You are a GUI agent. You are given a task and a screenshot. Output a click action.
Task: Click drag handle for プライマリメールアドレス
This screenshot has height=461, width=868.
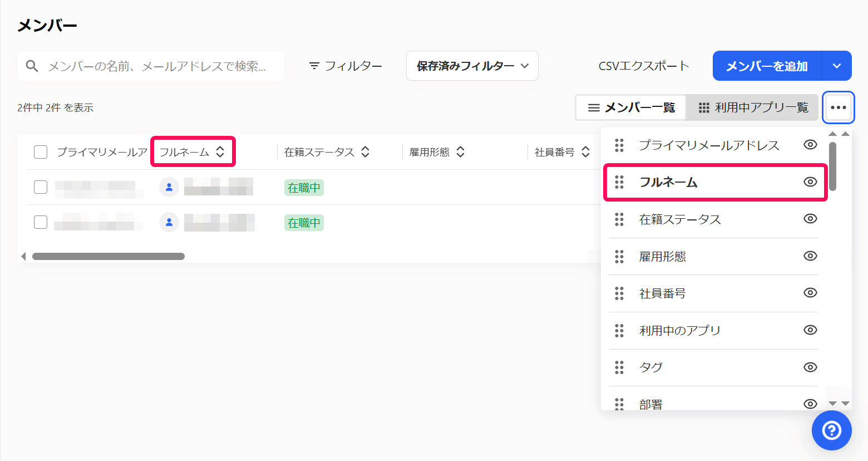[x=619, y=145]
